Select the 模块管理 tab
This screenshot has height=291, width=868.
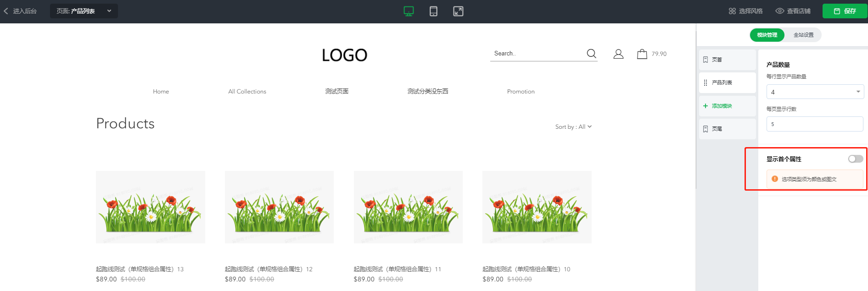tap(767, 35)
